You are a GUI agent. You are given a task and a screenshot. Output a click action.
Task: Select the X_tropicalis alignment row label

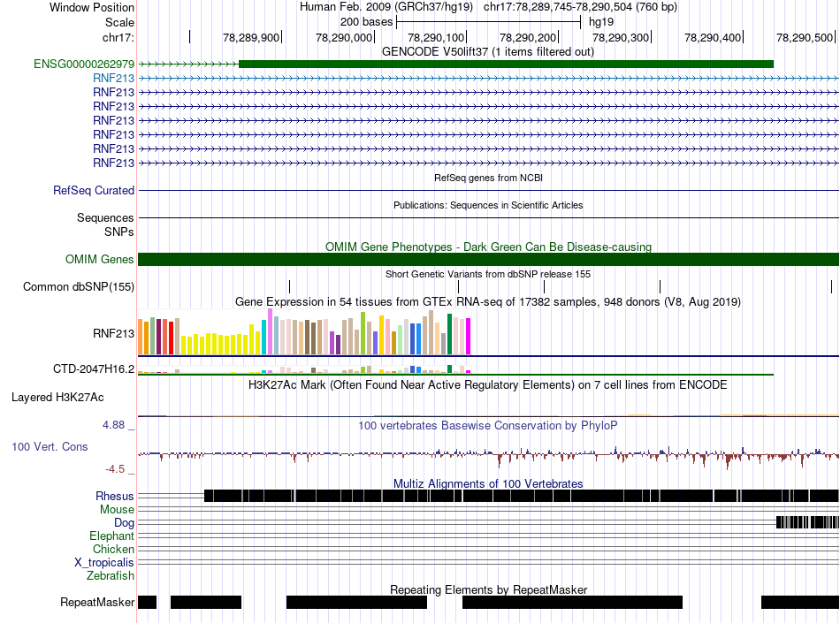[x=104, y=563]
